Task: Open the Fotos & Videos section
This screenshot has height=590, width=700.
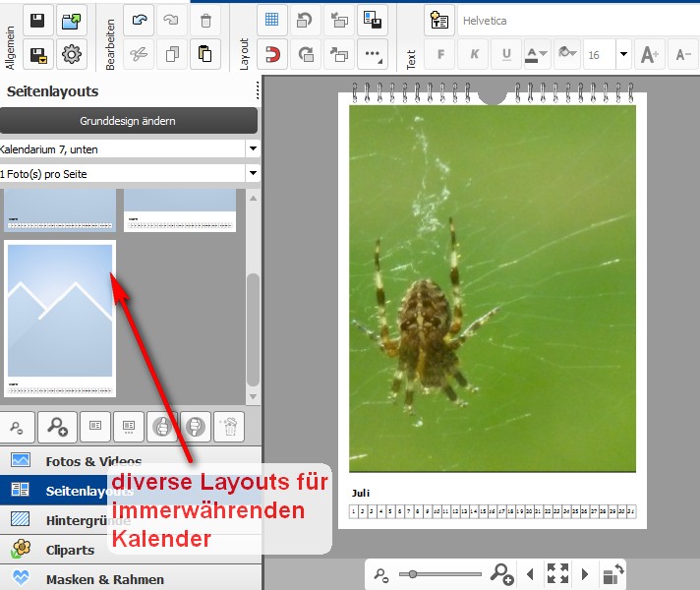Action: pyautogui.click(x=93, y=461)
